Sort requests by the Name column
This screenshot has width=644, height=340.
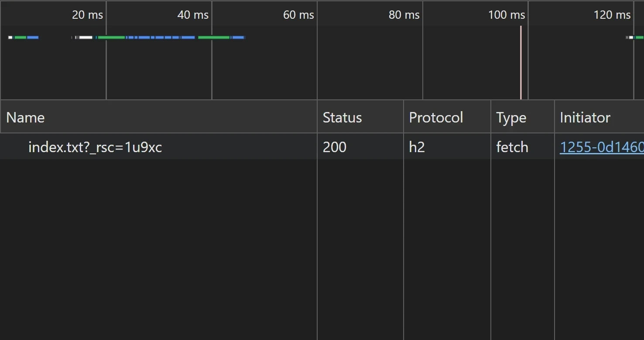25,117
